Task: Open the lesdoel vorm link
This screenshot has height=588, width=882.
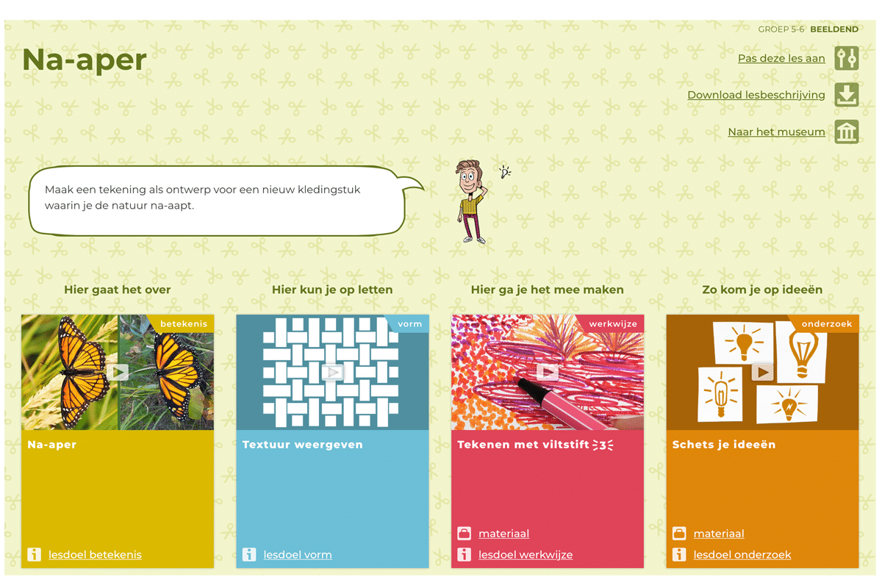Action: [298, 555]
